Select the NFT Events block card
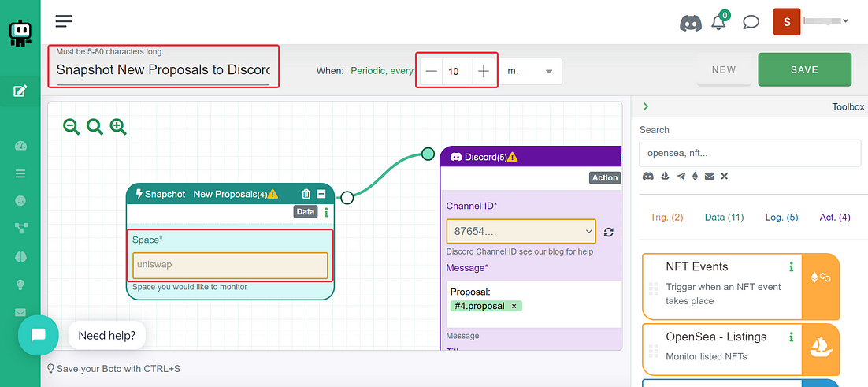This screenshot has height=387, width=868. 740,286
